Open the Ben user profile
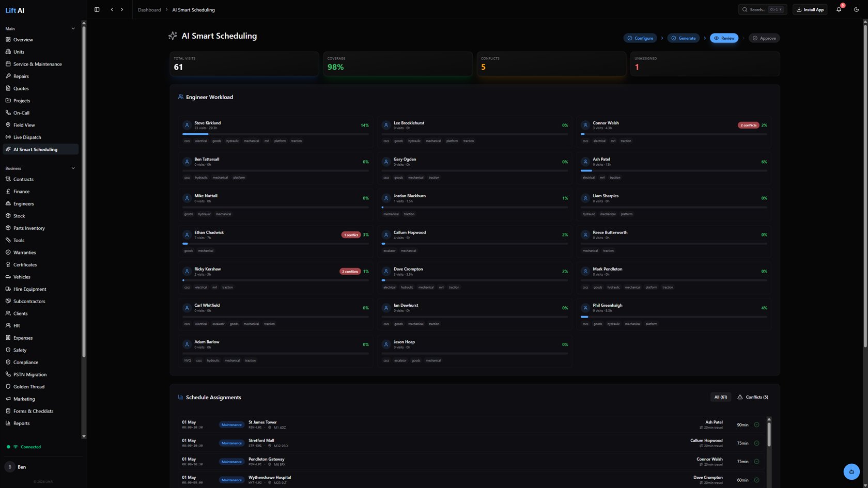The width and height of the screenshot is (868, 488). pos(41,467)
